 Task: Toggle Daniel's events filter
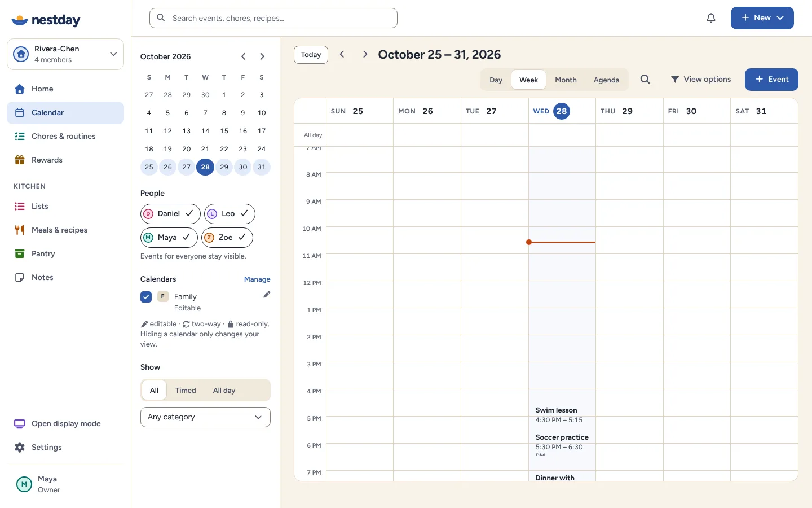(170, 214)
